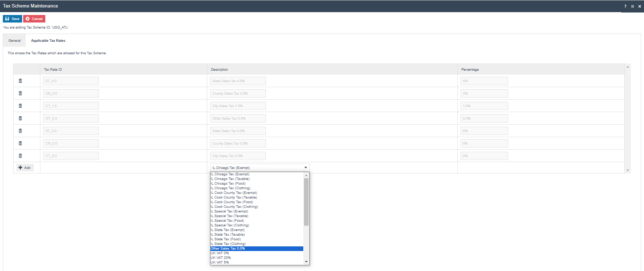The width and height of the screenshot is (644, 271).
Task: Click the 1.5% percentage field
Action: click(x=484, y=106)
